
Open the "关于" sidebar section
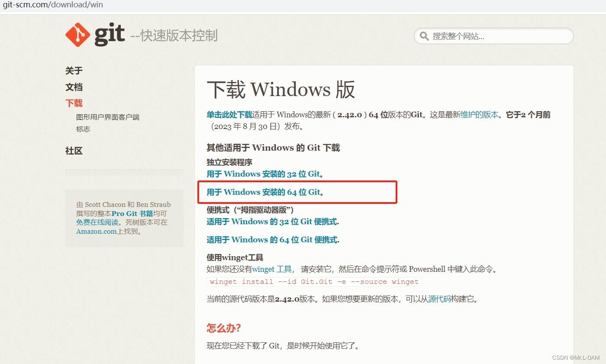[74, 71]
